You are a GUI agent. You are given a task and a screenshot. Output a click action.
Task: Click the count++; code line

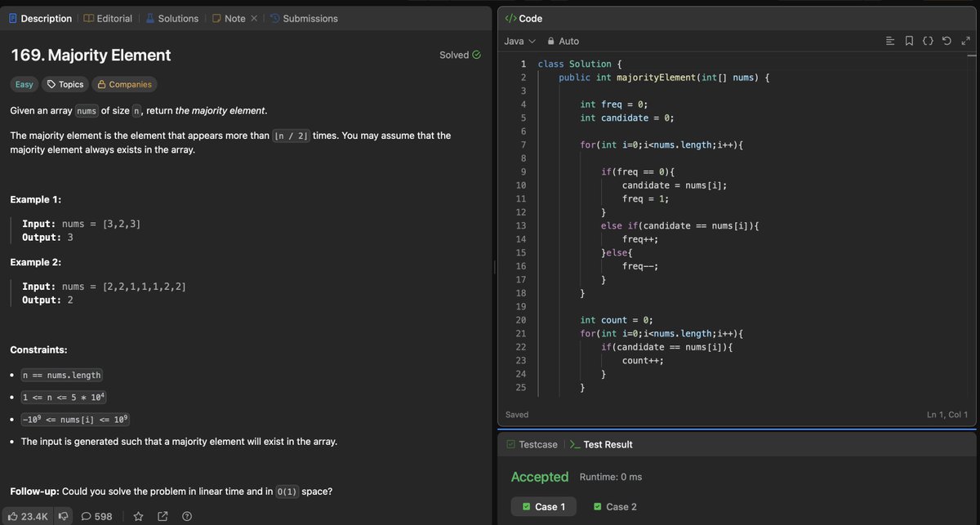tap(643, 360)
